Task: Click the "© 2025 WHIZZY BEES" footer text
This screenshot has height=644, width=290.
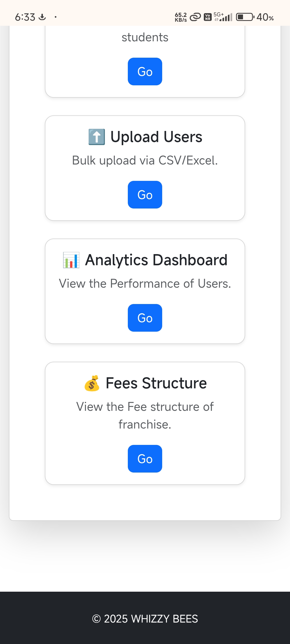Action: [x=145, y=619]
